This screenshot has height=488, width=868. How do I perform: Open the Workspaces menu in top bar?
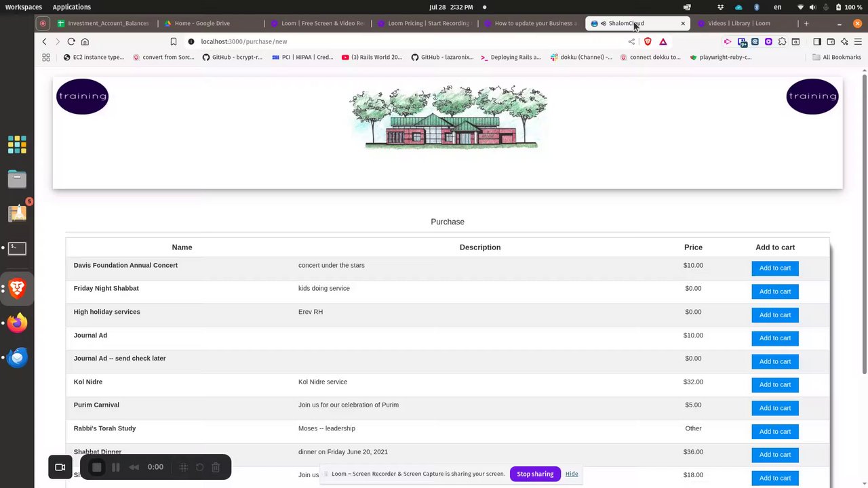[24, 7]
